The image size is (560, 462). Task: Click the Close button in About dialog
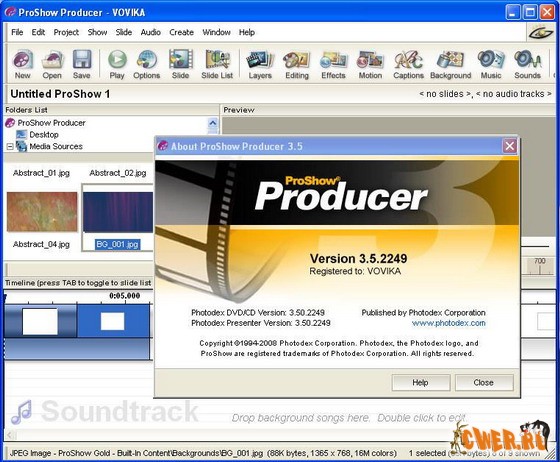[484, 382]
